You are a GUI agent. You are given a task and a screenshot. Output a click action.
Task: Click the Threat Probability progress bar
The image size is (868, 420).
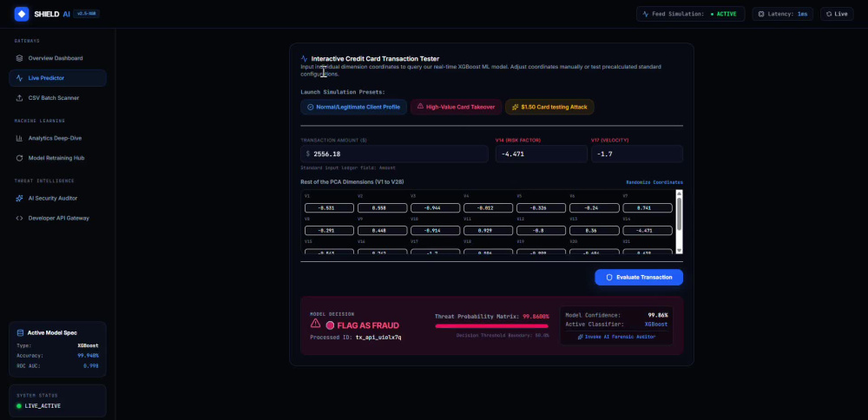click(x=492, y=326)
